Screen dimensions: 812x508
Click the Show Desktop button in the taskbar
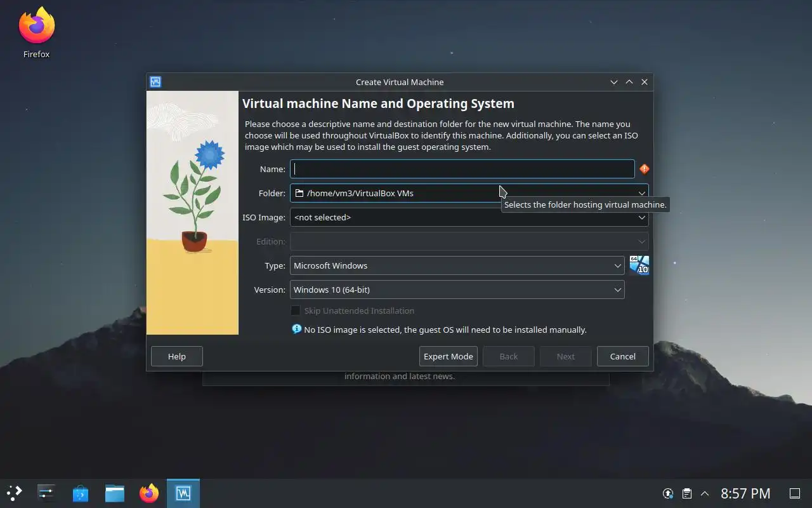[x=794, y=493]
